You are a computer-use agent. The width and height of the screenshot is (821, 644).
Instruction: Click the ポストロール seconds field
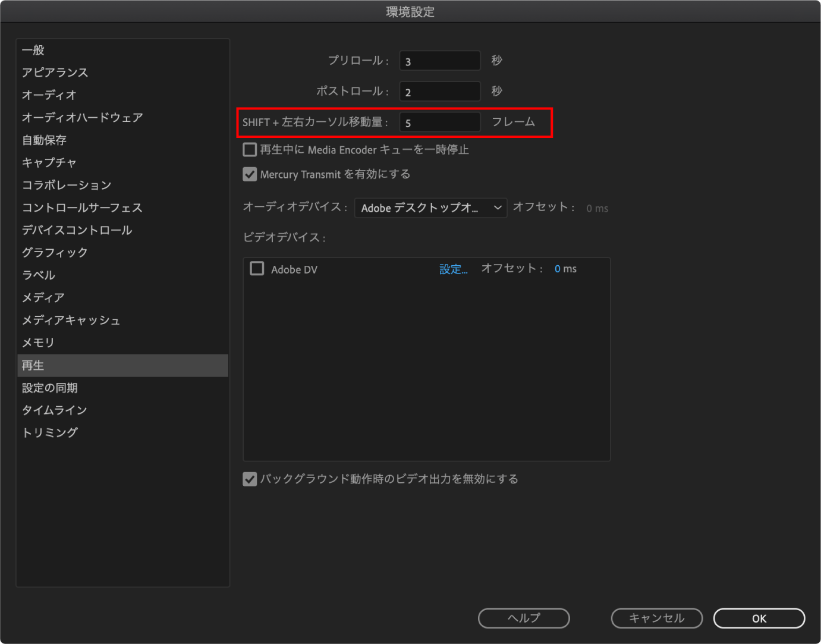440,92
